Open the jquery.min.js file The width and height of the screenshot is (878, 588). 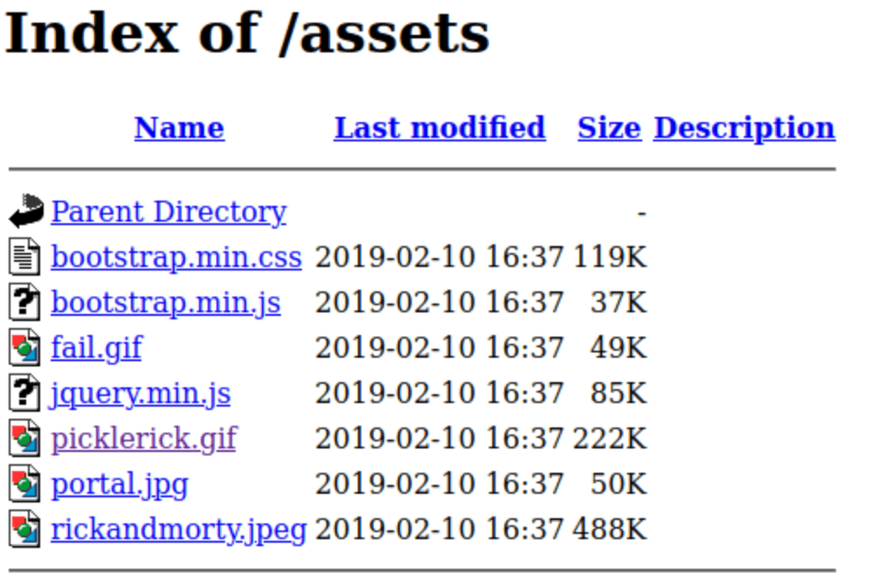[141, 392]
